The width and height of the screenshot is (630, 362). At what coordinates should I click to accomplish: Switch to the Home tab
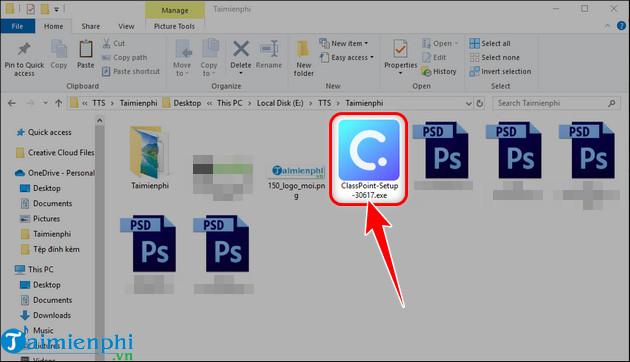(x=53, y=26)
